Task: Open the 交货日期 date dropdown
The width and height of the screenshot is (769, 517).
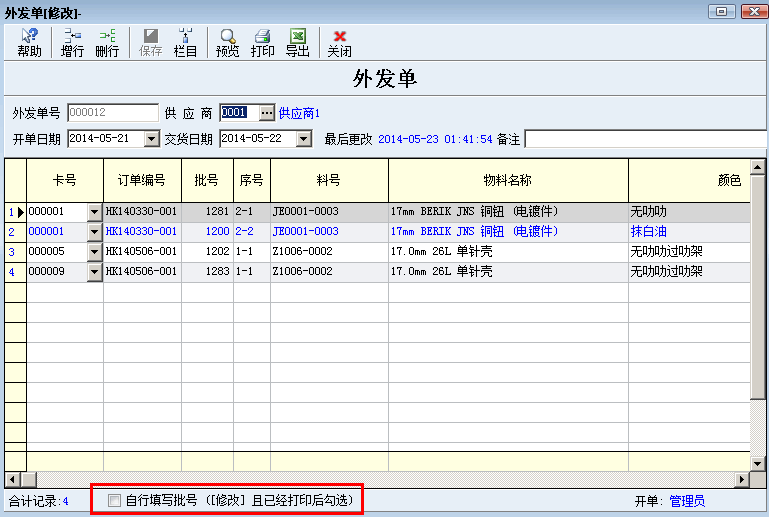Action: coord(304,139)
